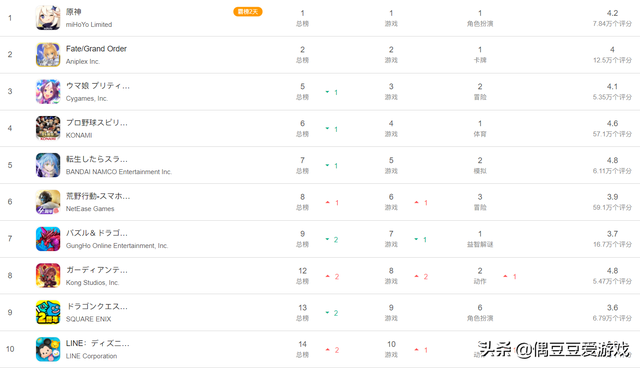Image resolution: width=640 pixels, height=368 pixels.
Task: Open the KONAMI baseball game icon
Action: (48, 128)
